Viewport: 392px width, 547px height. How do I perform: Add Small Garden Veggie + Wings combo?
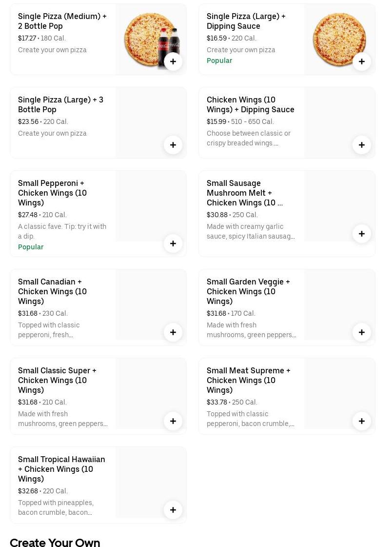tap(362, 332)
